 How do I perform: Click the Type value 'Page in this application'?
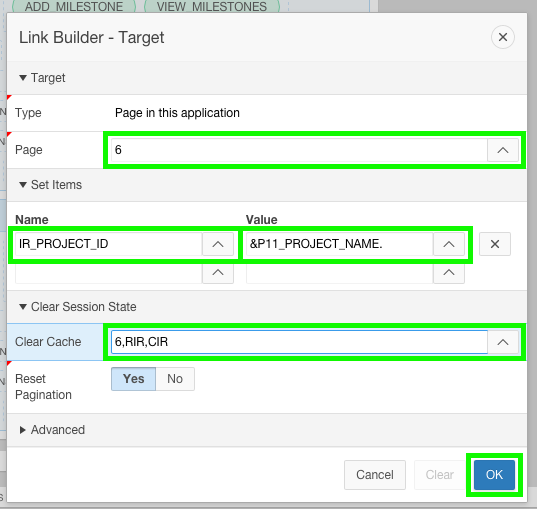pos(177,113)
